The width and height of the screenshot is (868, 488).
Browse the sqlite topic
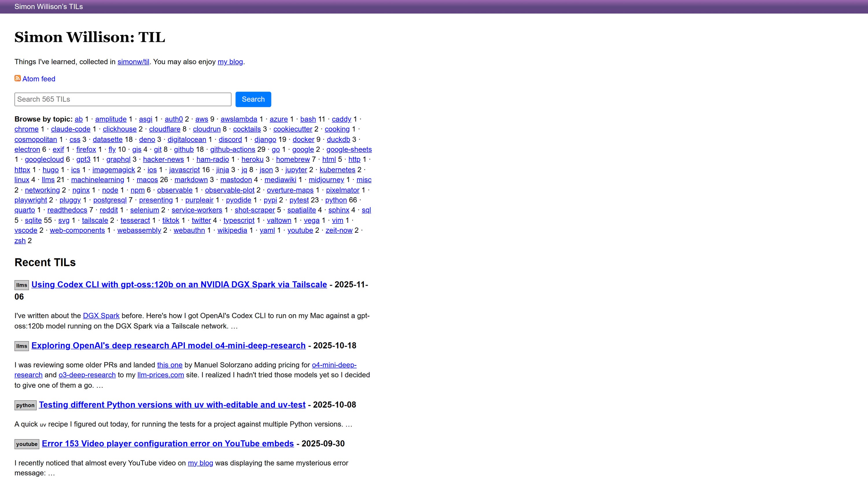click(33, 220)
